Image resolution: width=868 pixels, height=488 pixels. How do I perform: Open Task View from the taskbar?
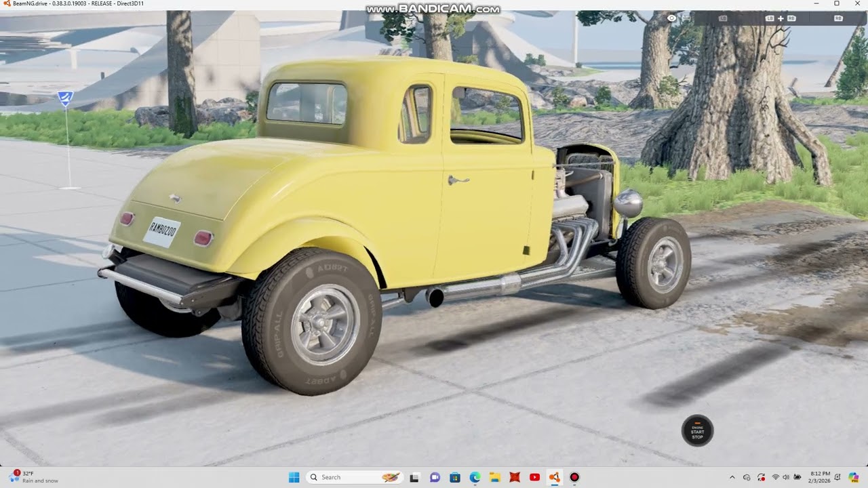(x=414, y=477)
